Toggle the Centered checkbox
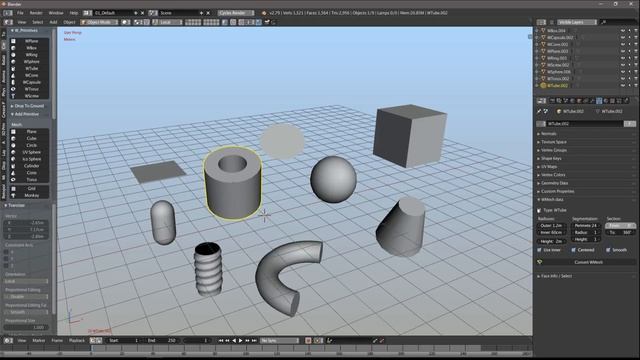 [x=573, y=250]
